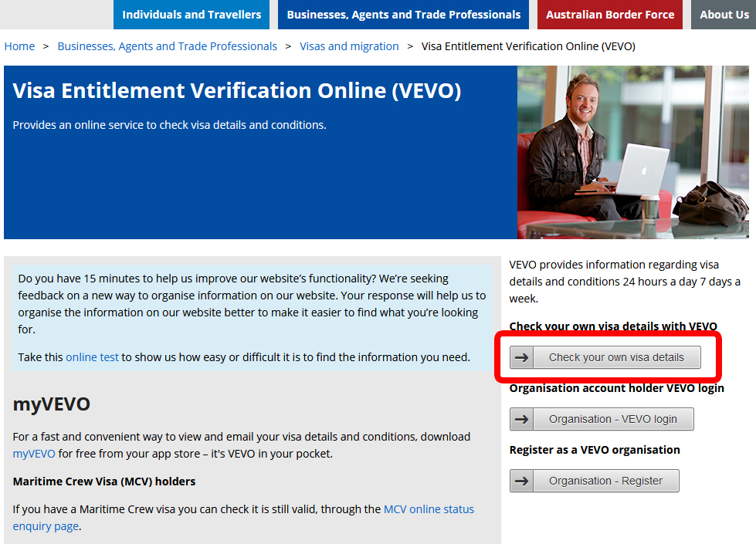This screenshot has height=544, width=756.
Task: Click the banner photo of man with laptop
Action: [x=635, y=152]
